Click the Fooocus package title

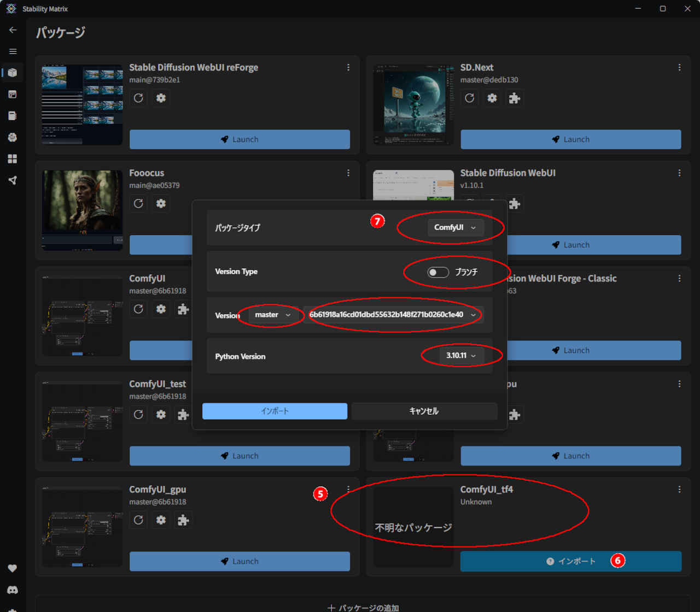147,173
